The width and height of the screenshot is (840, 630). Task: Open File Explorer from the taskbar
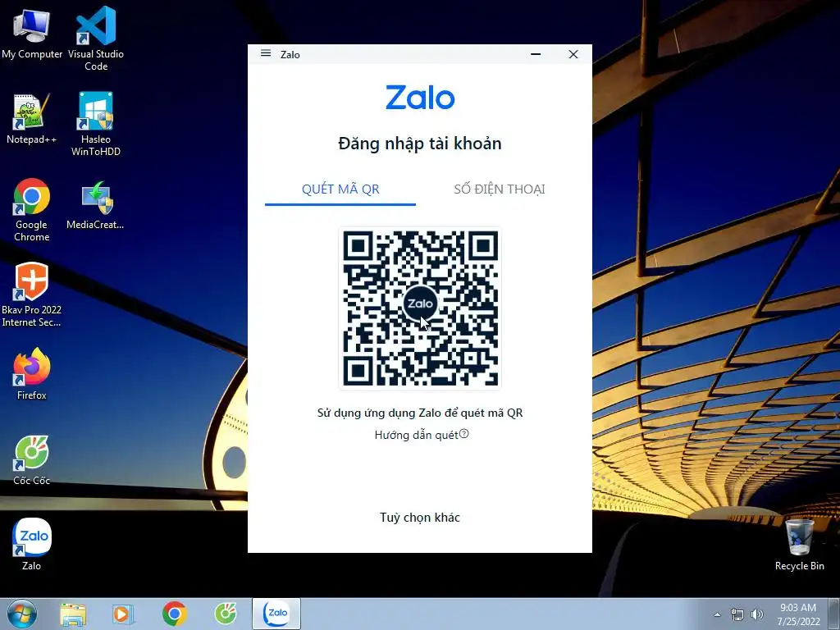point(73,614)
